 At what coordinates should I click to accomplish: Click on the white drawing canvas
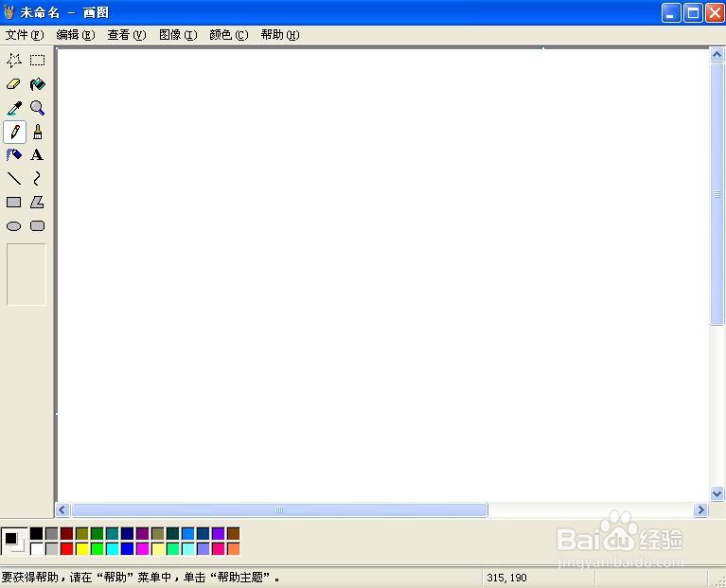tap(382, 275)
